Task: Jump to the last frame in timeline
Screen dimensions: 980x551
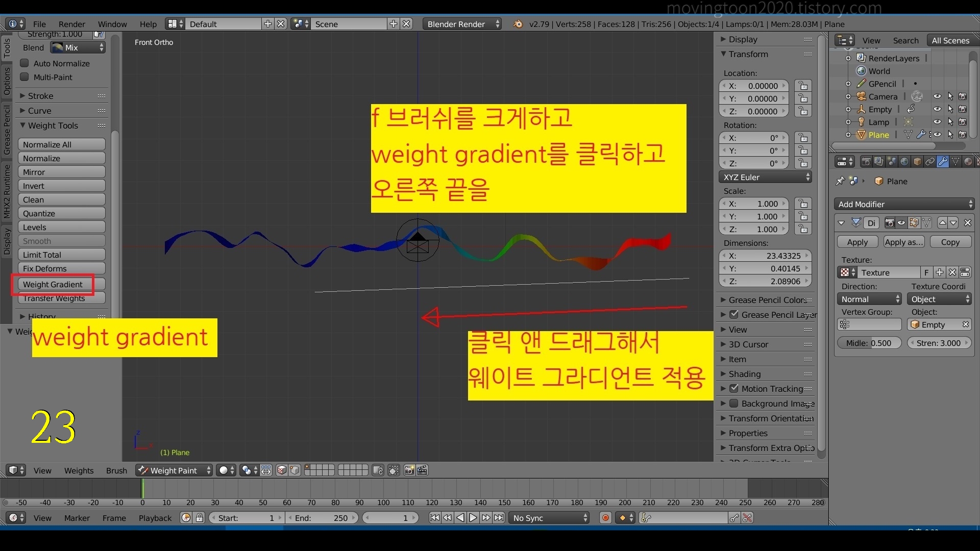Action: pyautogui.click(x=499, y=518)
